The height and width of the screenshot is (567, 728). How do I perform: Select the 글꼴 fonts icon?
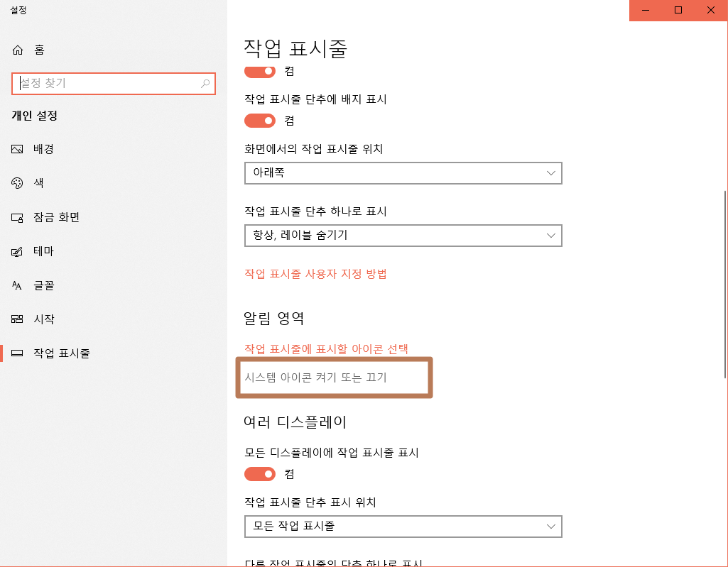17,285
